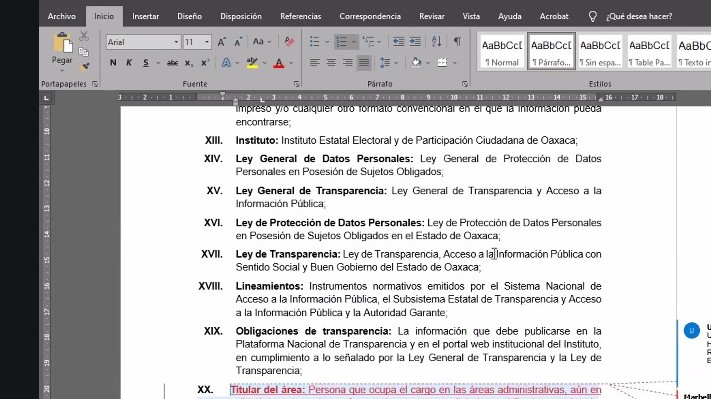Image resolution: width=711 pixels, height=399 pixels.
Task: Decrease paragraph indent
Action: (399, 42)
